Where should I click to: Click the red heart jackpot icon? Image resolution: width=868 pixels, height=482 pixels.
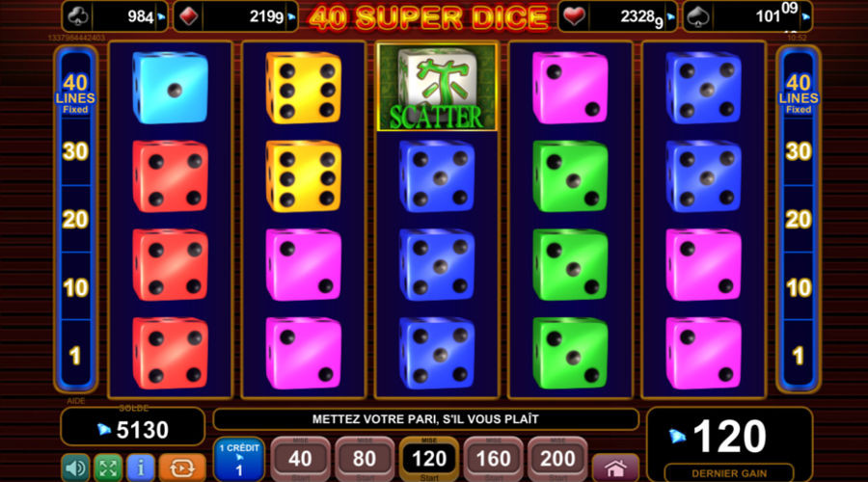pyautogui.click(x=574, y=16)
